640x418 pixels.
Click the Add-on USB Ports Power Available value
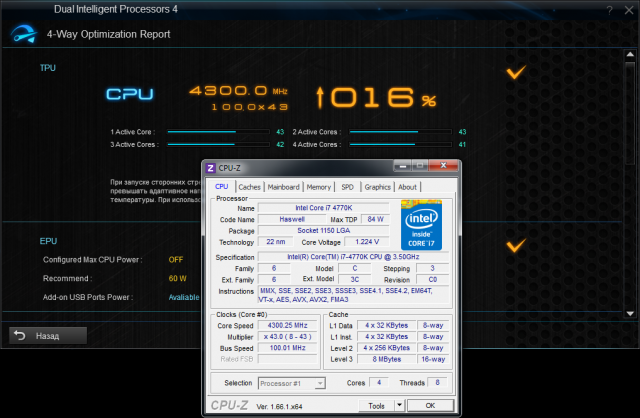(184, 297)
